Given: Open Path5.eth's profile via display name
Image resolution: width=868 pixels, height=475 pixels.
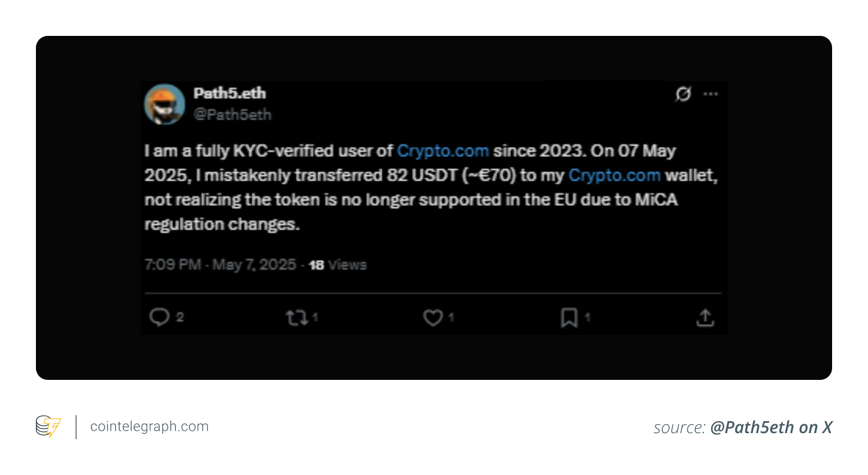Looking at the screenshot, I should [230, 93].
